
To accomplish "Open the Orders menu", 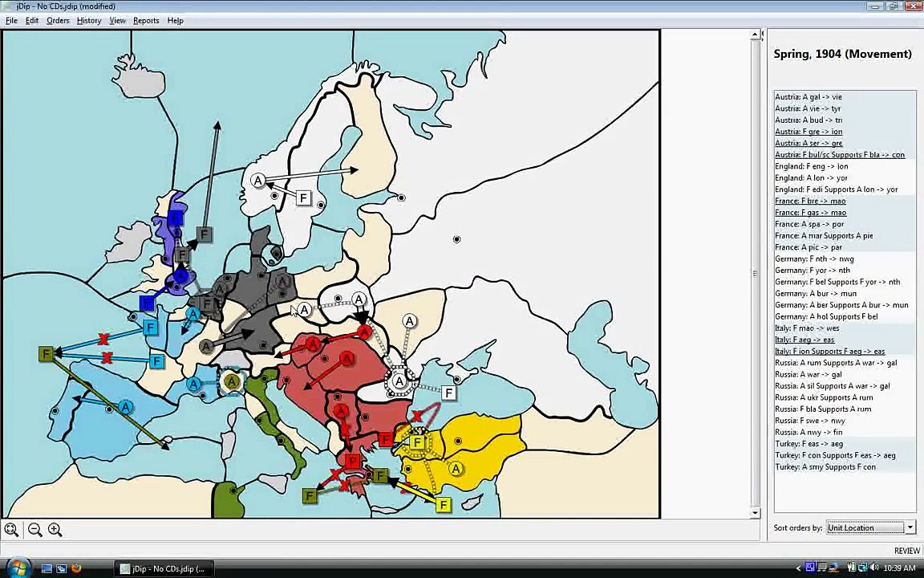I will click(x=58, y=21).
